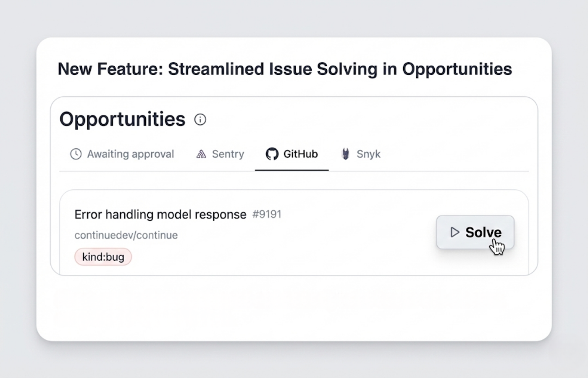Screen dimensions: 588x378
Task: Click the kind:bug label tag
Action: click(103, 257)
